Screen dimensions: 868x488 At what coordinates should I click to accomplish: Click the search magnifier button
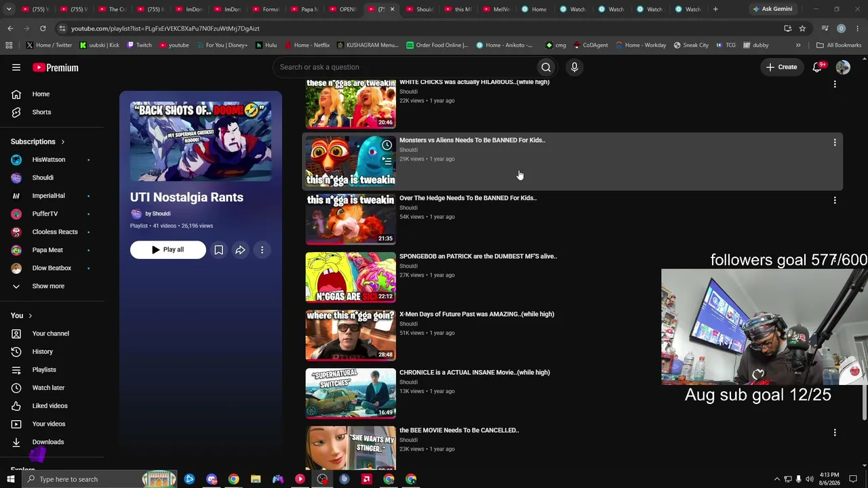click(x=546, y=67)
